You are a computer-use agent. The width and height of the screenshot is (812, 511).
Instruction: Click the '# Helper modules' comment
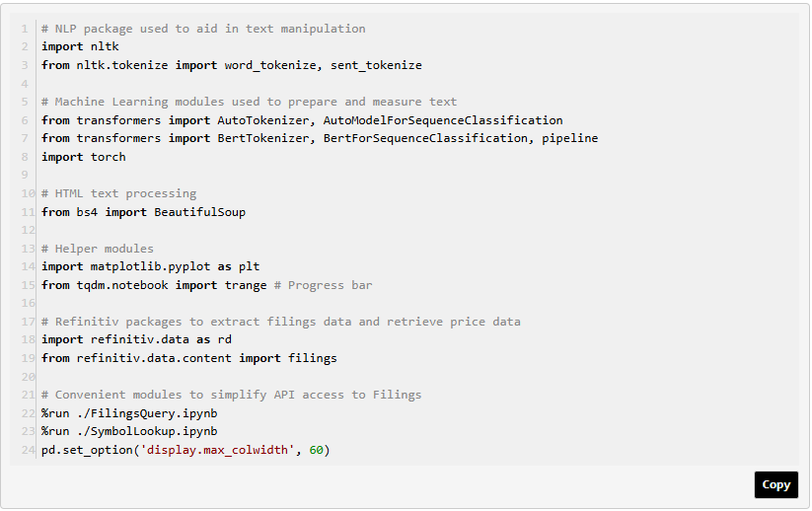[x=98, y=249]
